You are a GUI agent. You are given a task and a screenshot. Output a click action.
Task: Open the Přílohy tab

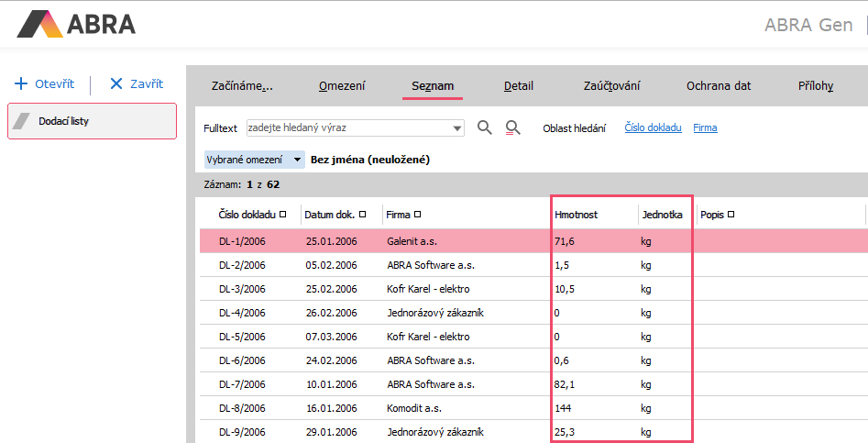tap(816, 86)
